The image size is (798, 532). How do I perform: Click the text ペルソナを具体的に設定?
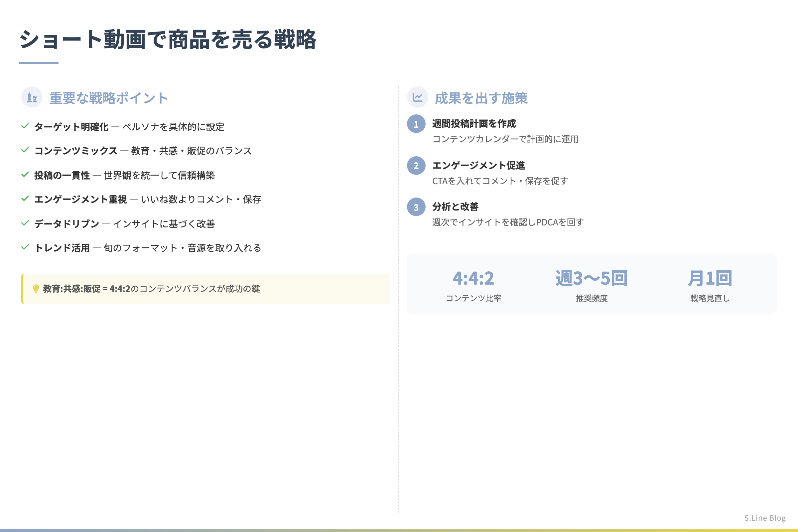[173, 127]
